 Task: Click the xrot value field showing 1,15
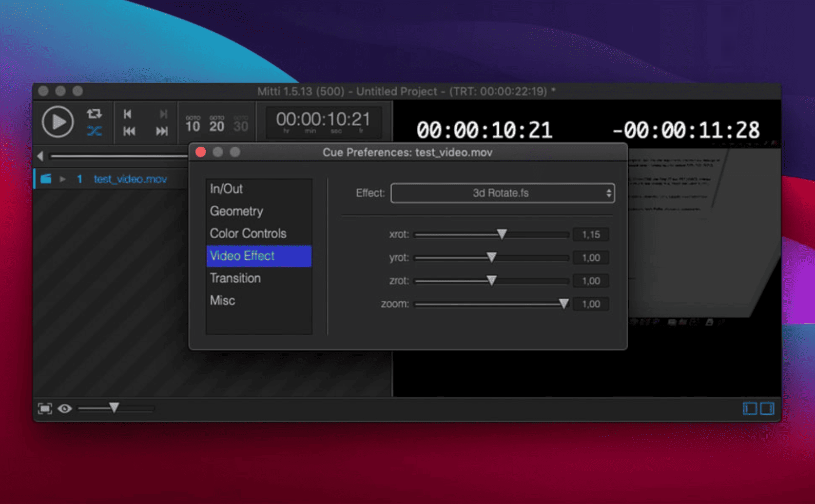pos(591,235)
